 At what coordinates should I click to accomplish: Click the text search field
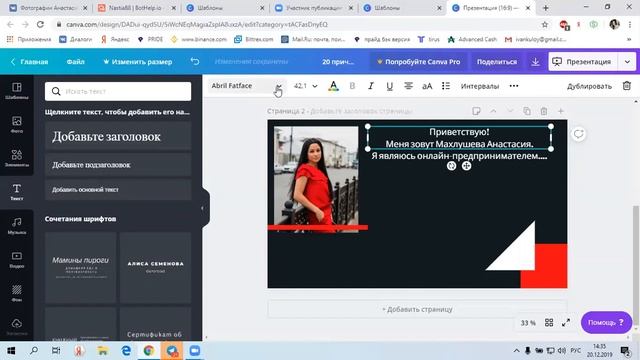point(118,91)
